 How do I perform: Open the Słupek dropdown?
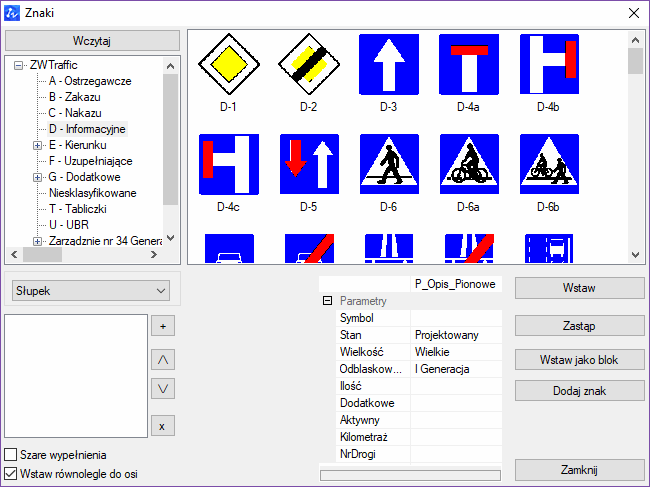coord(91,291)
